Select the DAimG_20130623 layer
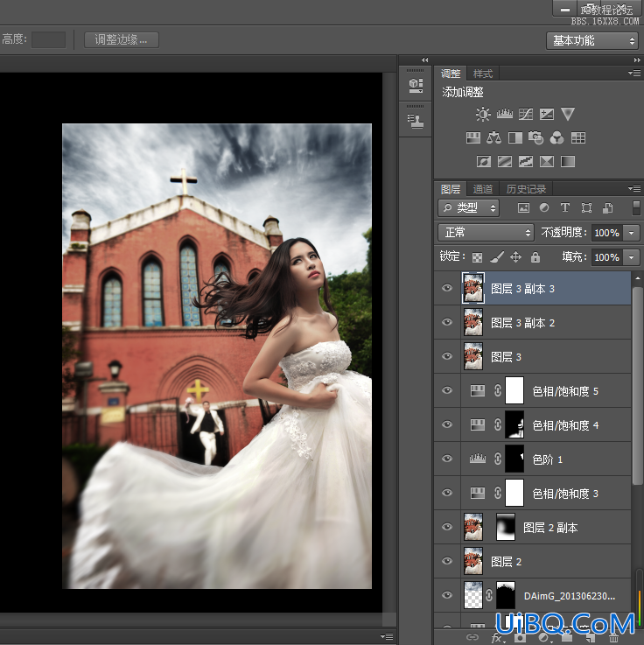Screen dimensions: 644x645 coord(533,595)
